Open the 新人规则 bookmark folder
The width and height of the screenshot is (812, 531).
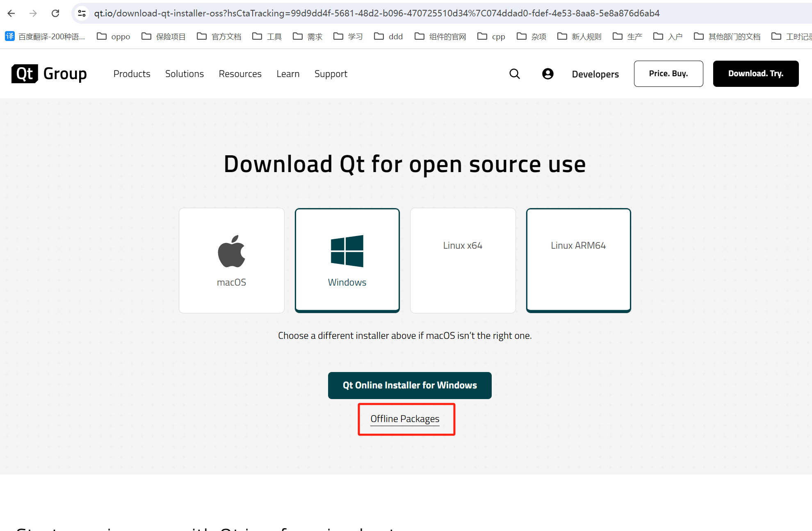(579, 36)
